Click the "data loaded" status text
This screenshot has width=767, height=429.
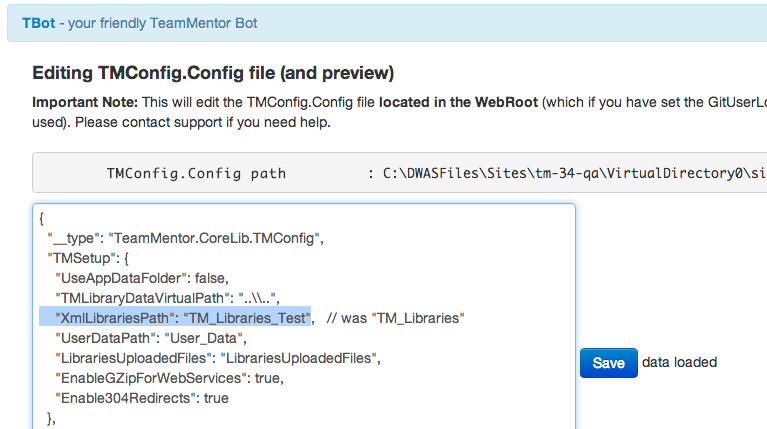point(680,362)
